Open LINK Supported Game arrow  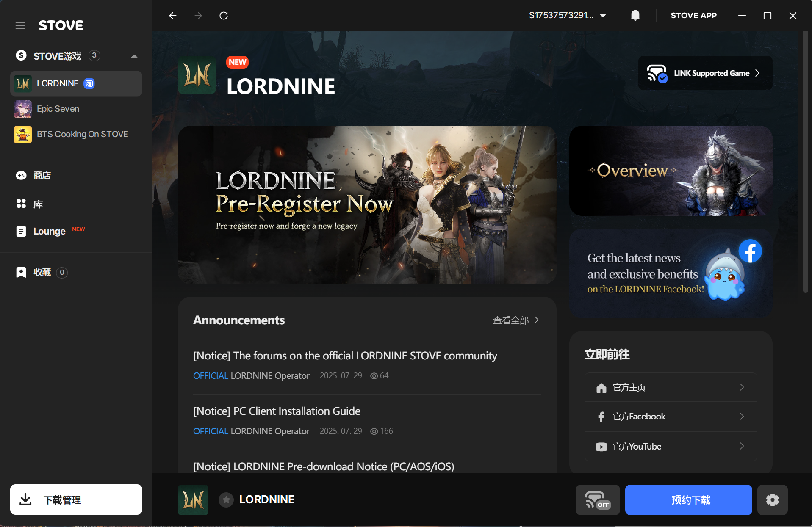click(757, 73)
